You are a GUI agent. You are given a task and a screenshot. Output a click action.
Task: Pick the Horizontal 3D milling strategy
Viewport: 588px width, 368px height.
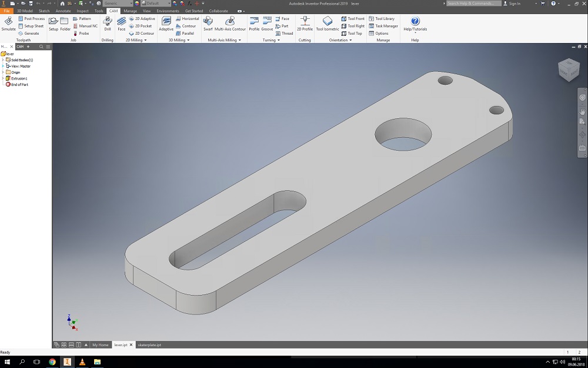coord(188,18)
